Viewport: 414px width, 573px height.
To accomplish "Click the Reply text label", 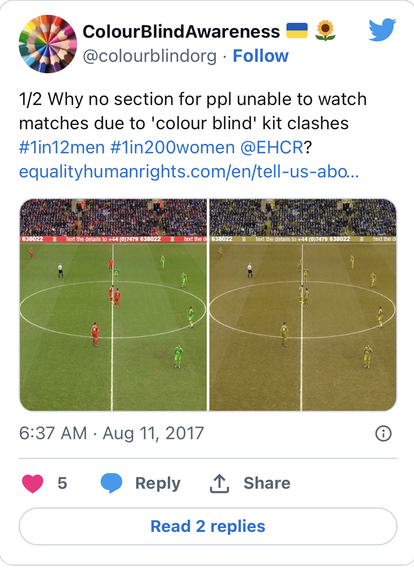I will point(158,483).
